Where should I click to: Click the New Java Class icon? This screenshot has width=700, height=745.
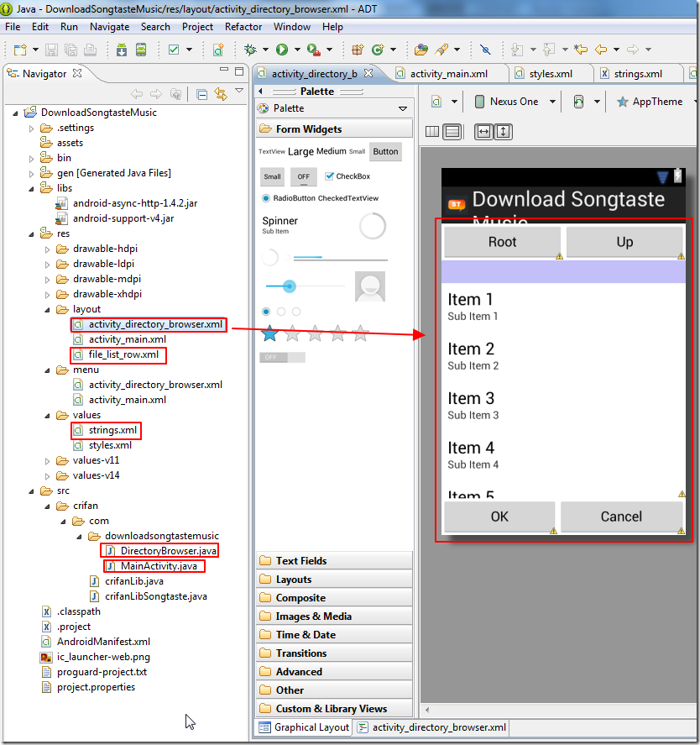pyautogui.click(x=378, y=50)
